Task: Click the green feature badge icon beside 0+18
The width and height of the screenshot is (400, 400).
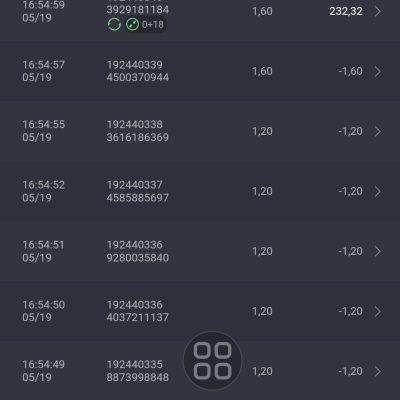Action: click(132, 24)
